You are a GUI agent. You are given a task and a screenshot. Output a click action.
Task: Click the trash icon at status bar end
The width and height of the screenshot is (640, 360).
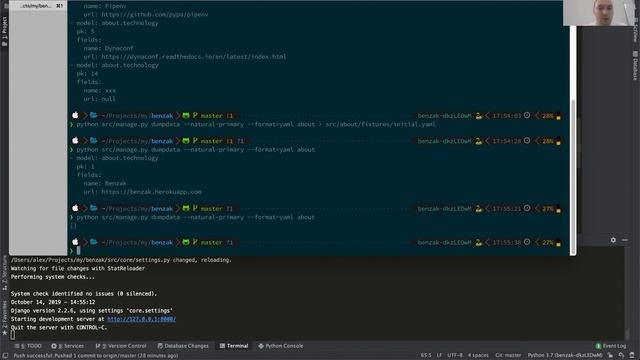(x=632, y=356)
